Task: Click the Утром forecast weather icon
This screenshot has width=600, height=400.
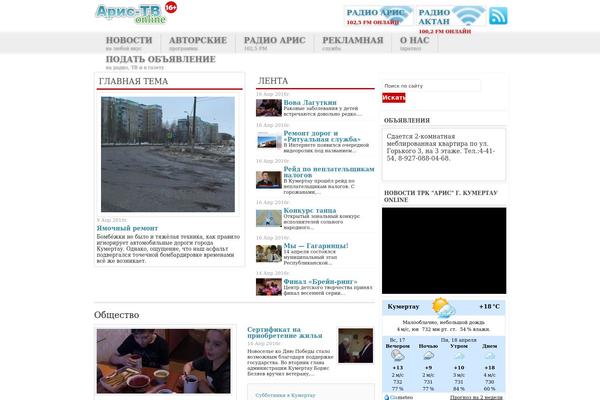Action: coord(459,356)
